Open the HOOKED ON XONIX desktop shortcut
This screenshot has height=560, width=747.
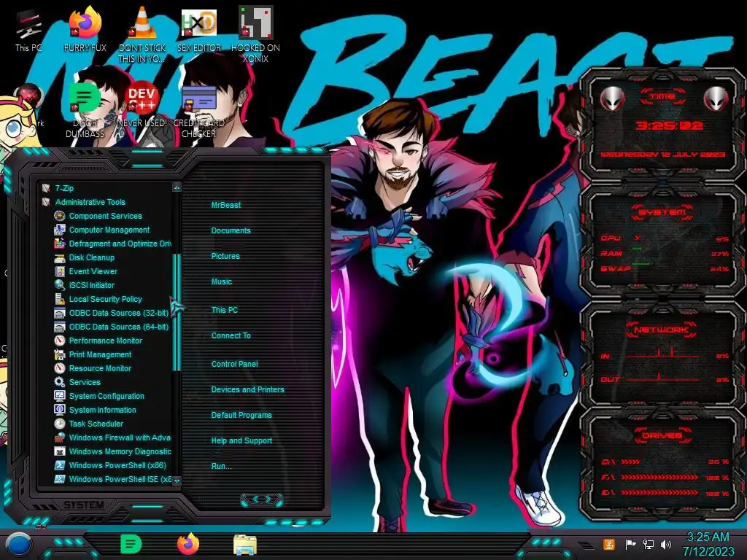click(x=255, y=34)
